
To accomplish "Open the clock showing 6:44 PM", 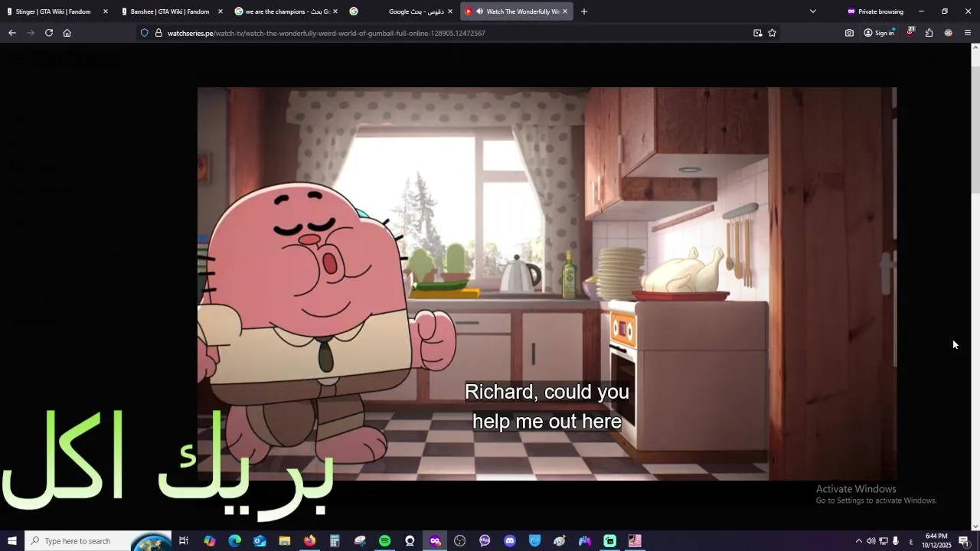I will coord(936,541).
